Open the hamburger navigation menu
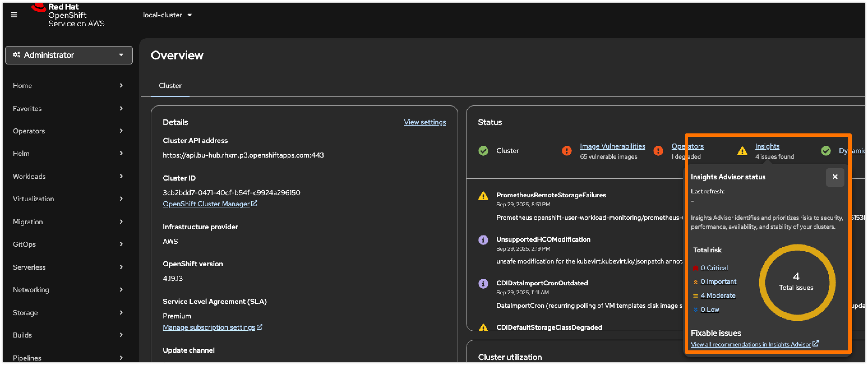Image resolution: width=868 pixels, height=365 pixels. point(14,15)
